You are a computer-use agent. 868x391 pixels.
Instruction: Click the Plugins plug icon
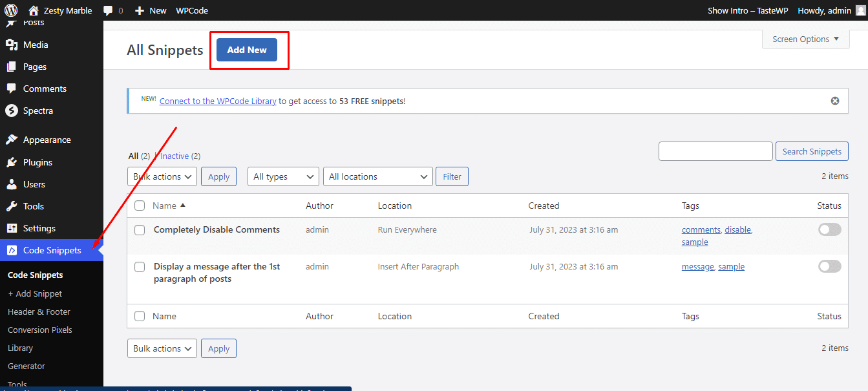click(12, 162)
